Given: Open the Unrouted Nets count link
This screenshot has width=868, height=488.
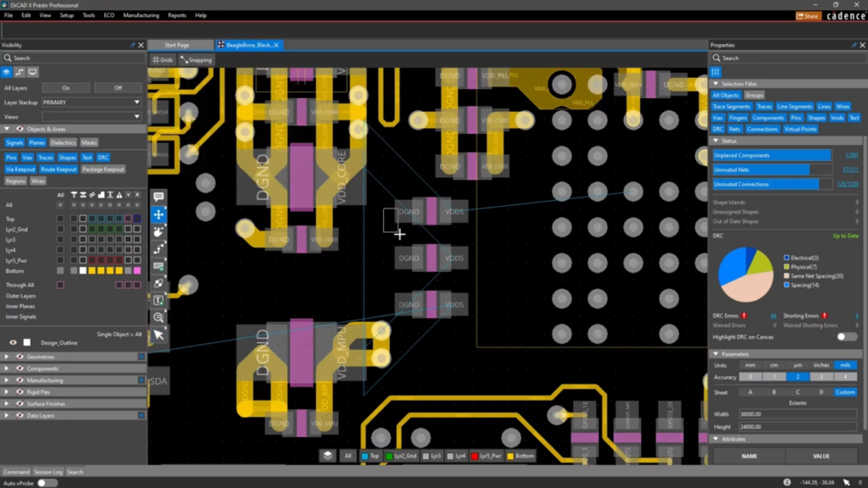Looking at the screenshot, I should pos(849,169).
